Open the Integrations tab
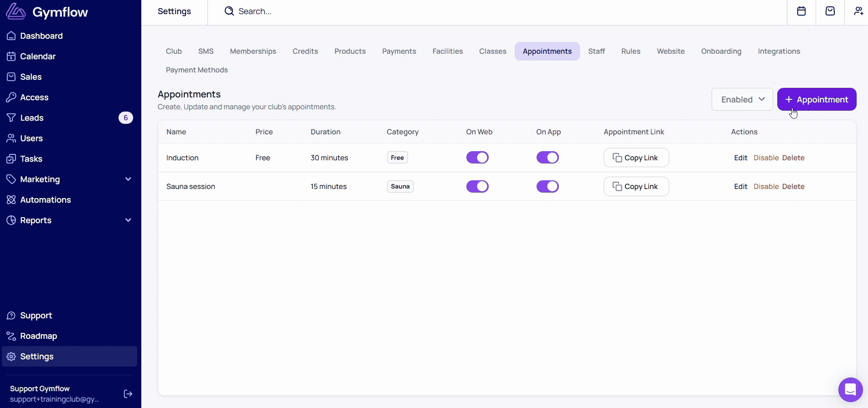Image resolution: width=868 pixels, height=408 pixels. coord(779,51)
